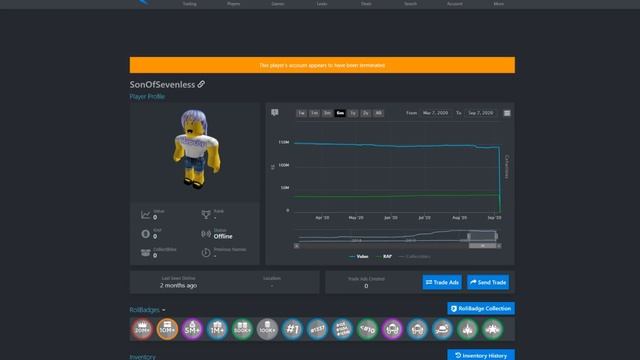The image size is (640, 360).
Task: Click the chart annotations speech-bubble icon
Action: [275, 113]
